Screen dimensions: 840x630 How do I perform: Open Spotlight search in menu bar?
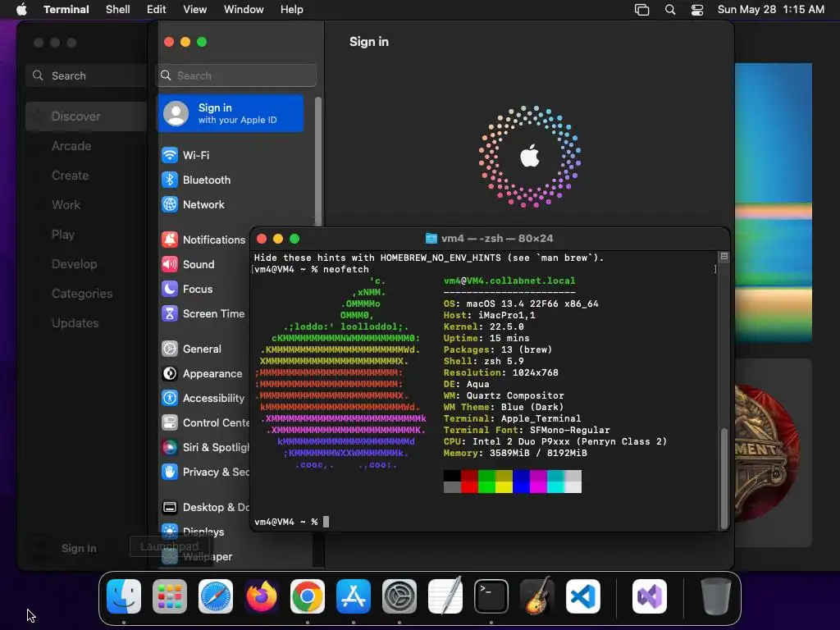(670, 9)
